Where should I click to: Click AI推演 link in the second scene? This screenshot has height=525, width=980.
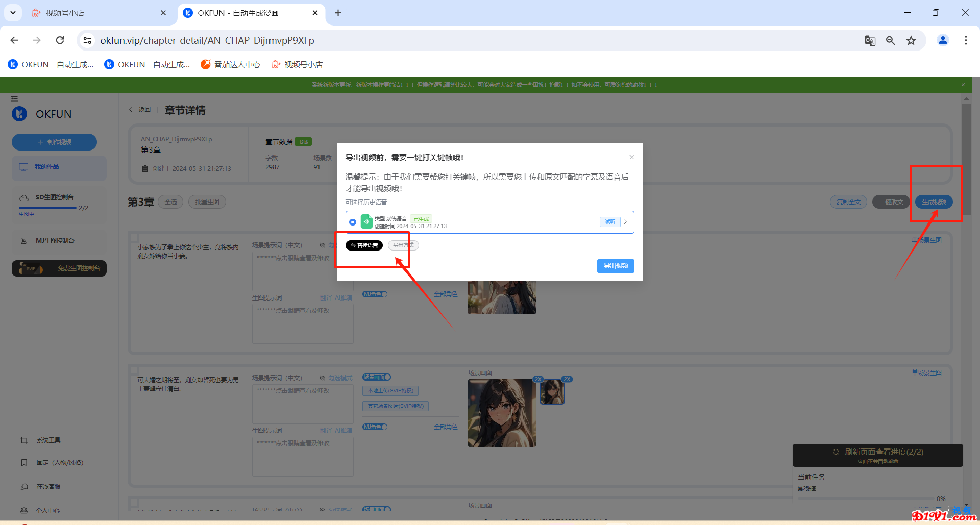tap(344, 431)
